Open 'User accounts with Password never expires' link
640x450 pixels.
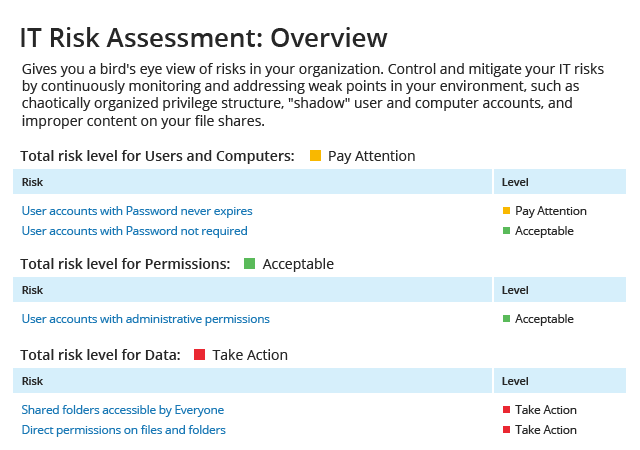coord(137,211)
